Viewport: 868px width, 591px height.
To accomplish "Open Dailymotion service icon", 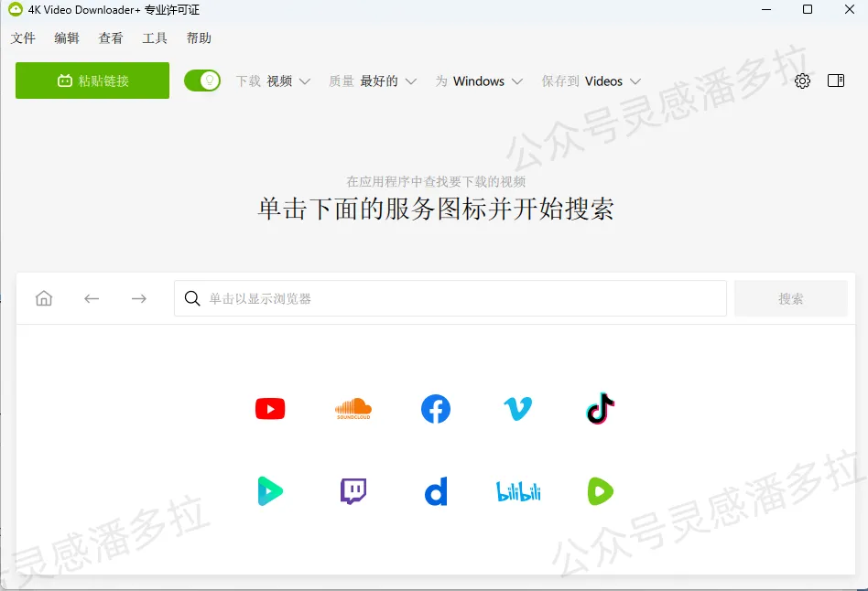I will click(436, 491).
